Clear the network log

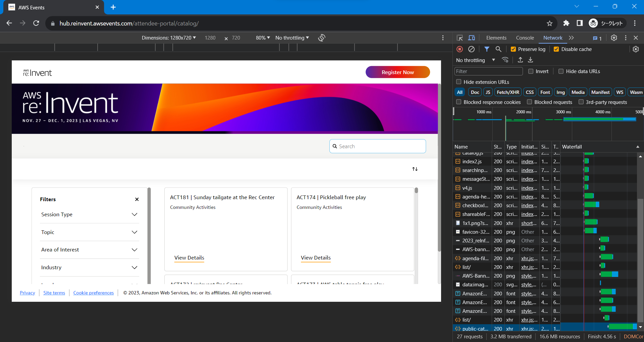(471, 49)
